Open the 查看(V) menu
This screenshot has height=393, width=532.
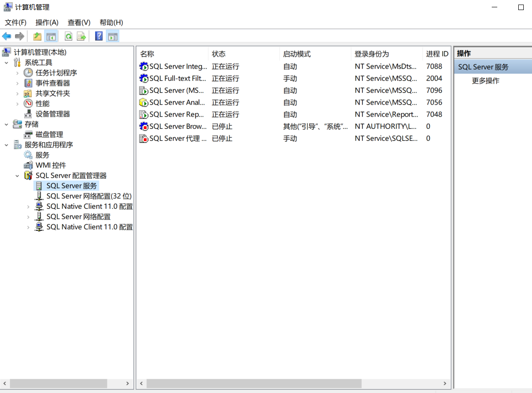pos(79,22)
